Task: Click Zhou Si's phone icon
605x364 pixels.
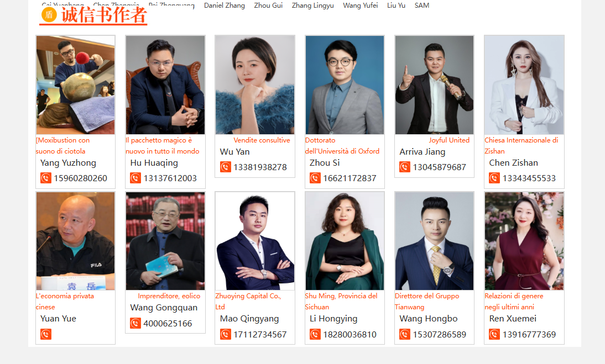Action: pos(315,178)
